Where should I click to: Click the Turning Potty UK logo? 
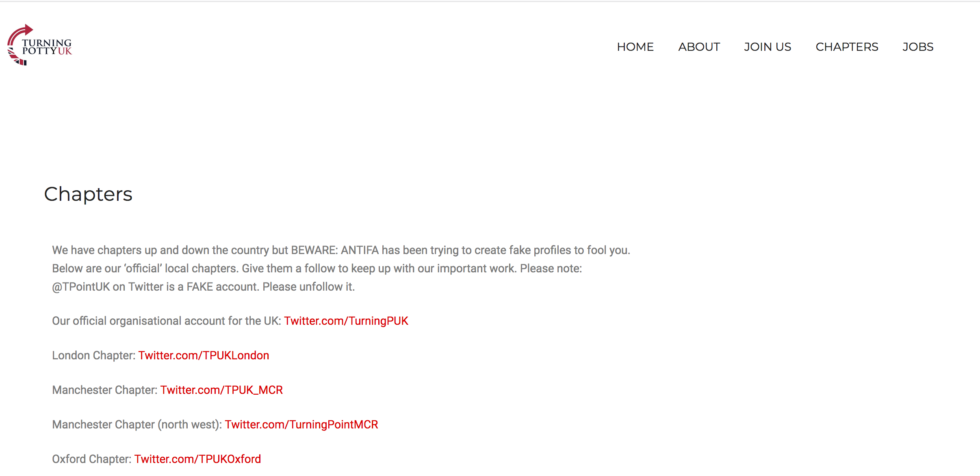coord(39,45)
